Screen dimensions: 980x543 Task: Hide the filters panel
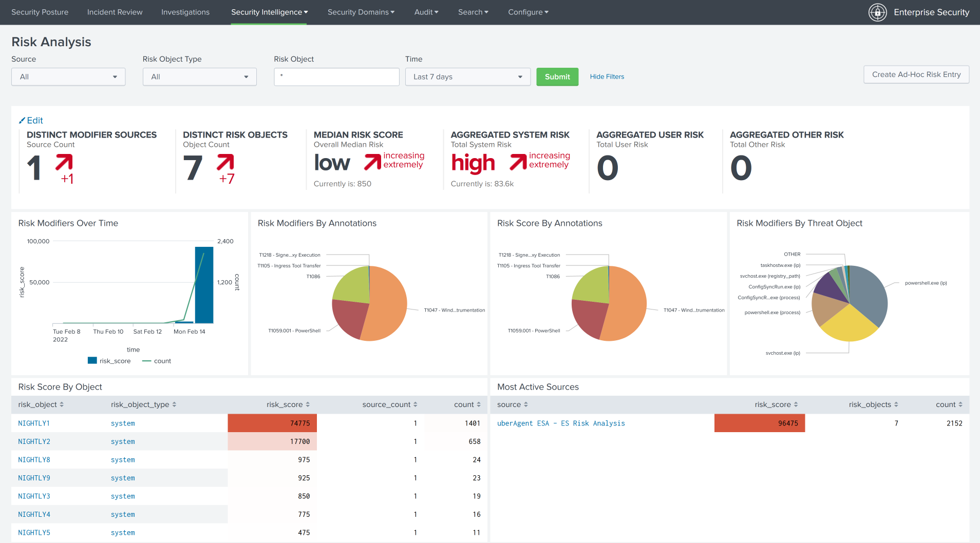pos(607,77)
